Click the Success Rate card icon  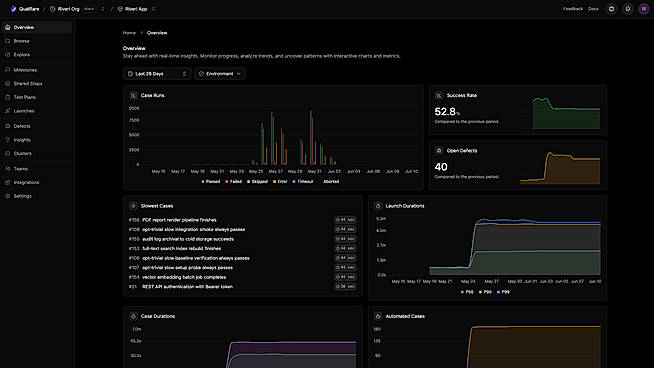point(439,96)
